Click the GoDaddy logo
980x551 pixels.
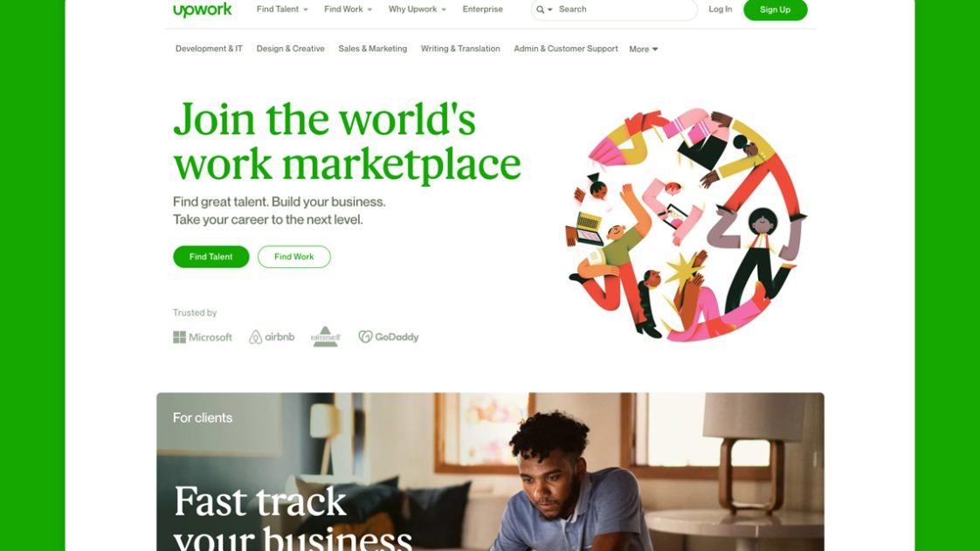tap(389, 337)
